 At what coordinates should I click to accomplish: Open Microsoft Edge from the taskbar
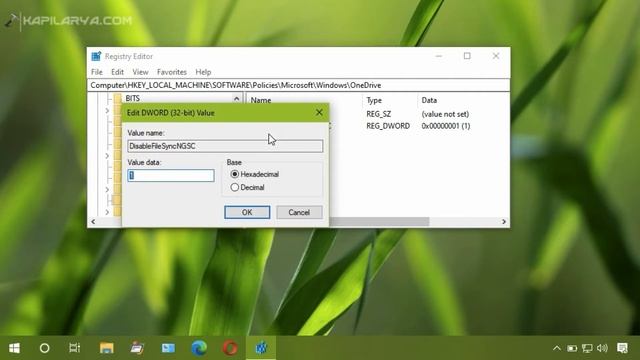(199, 348)
